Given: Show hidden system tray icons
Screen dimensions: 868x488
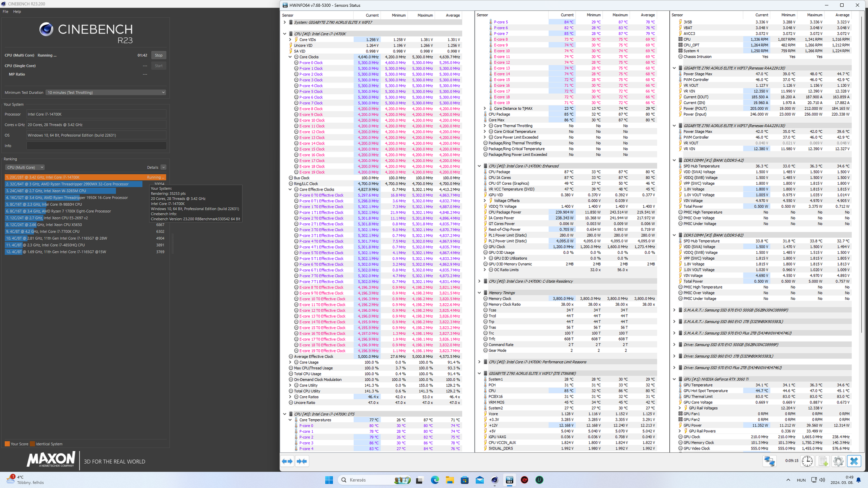Looking at the screenshot, I should point(788,480).
